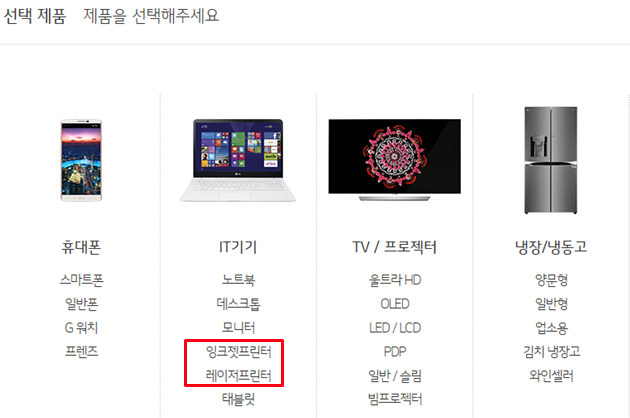Choose LED / LCD television type
This screenshot has width=630, height=418.
pos(395,328)
